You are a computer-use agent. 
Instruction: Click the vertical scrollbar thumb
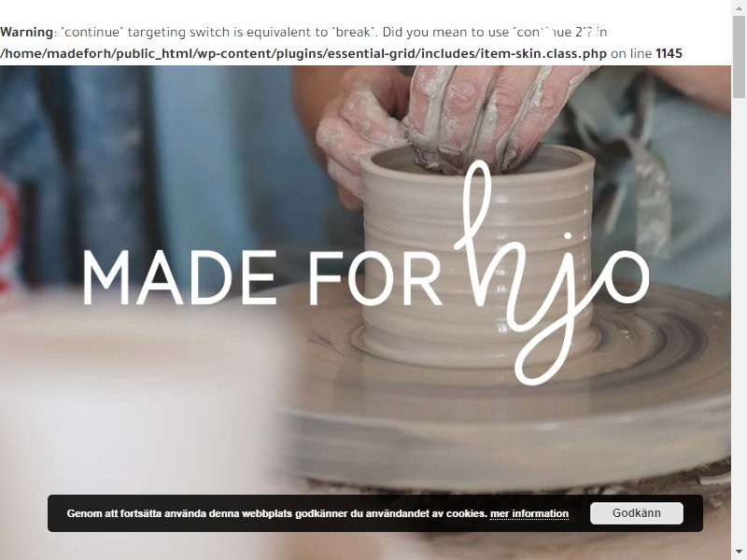[x=739, y=56]
